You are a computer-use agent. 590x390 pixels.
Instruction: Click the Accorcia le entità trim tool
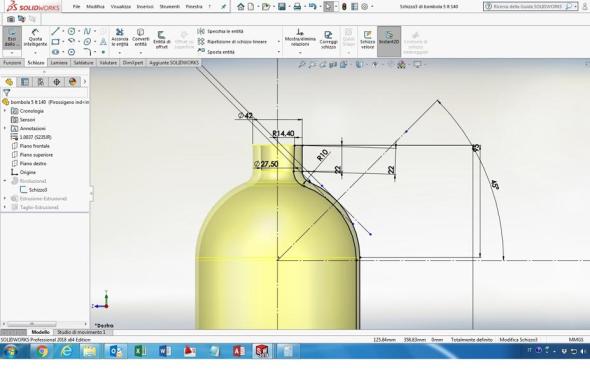[120, 38]
